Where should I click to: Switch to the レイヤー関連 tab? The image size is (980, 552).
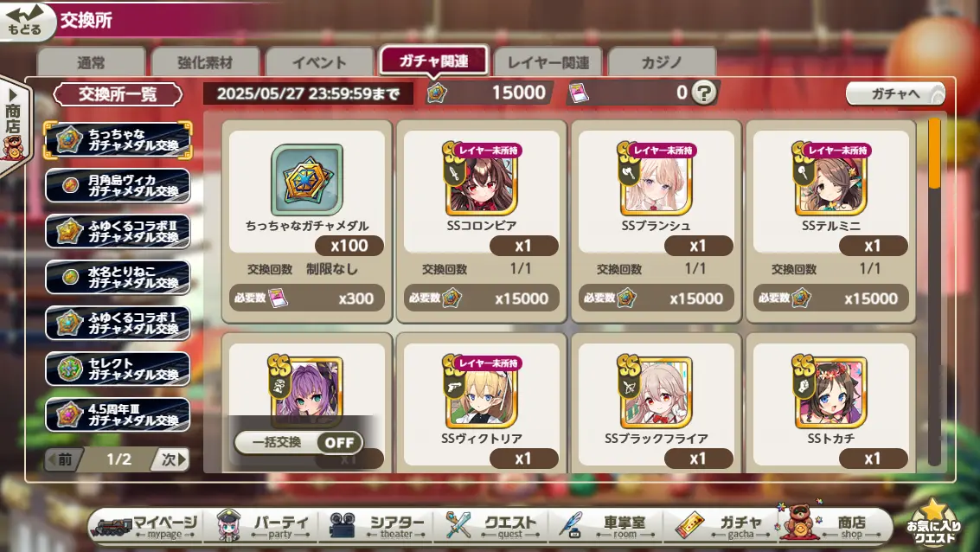pos(548,62)
